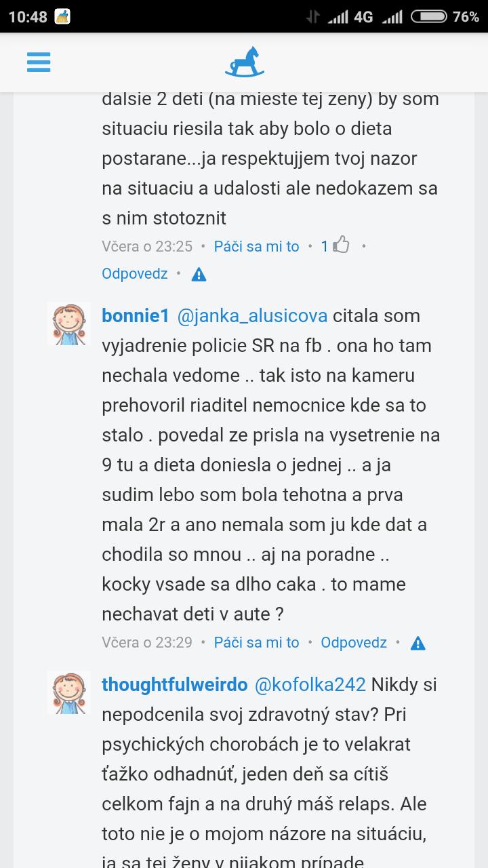Like bonnie1's comment with "Páči sa mi to"

tap(256, 642)
